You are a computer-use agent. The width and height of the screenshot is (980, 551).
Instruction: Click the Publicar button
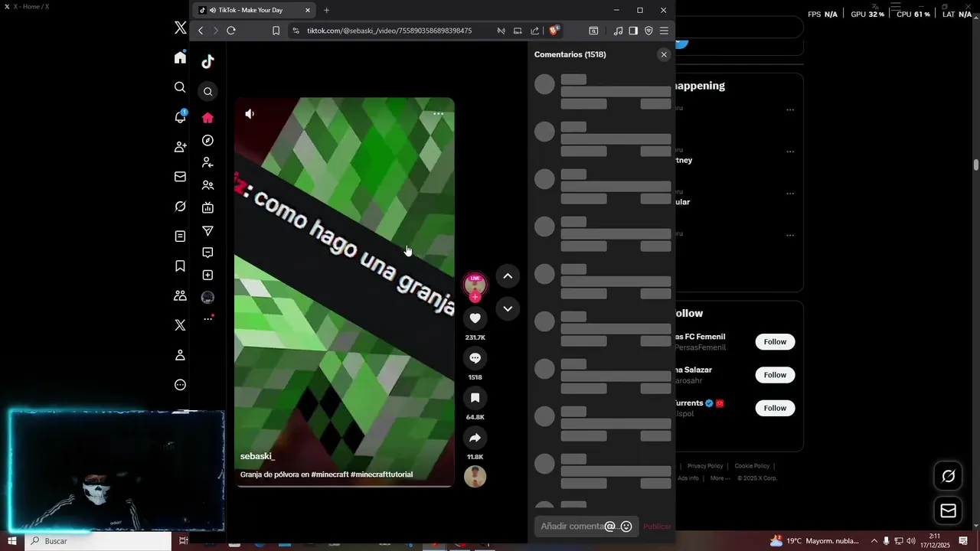(x=657, y=527)
